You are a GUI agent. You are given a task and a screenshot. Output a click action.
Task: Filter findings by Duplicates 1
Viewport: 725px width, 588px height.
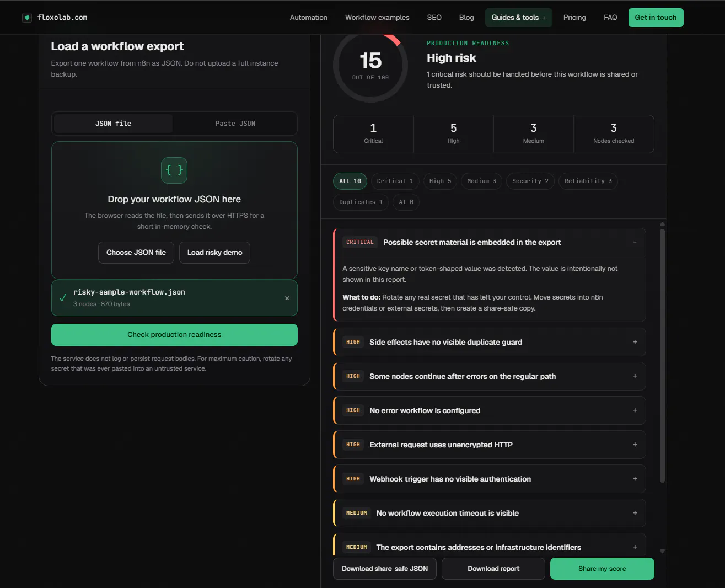coord(361,202)
